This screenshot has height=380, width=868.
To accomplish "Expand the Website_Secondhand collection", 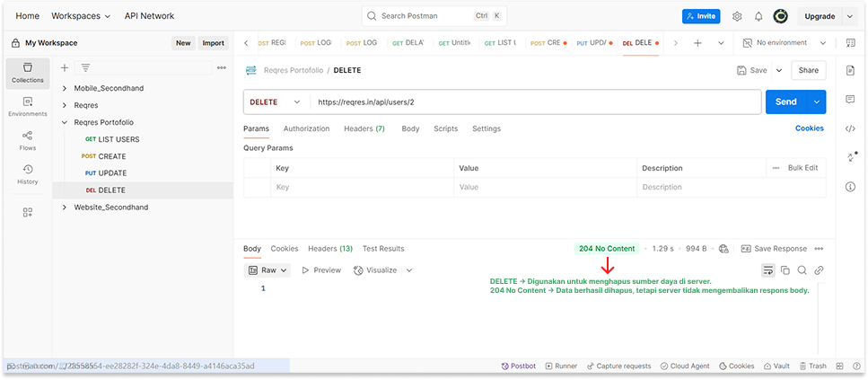I will [65, 208].
